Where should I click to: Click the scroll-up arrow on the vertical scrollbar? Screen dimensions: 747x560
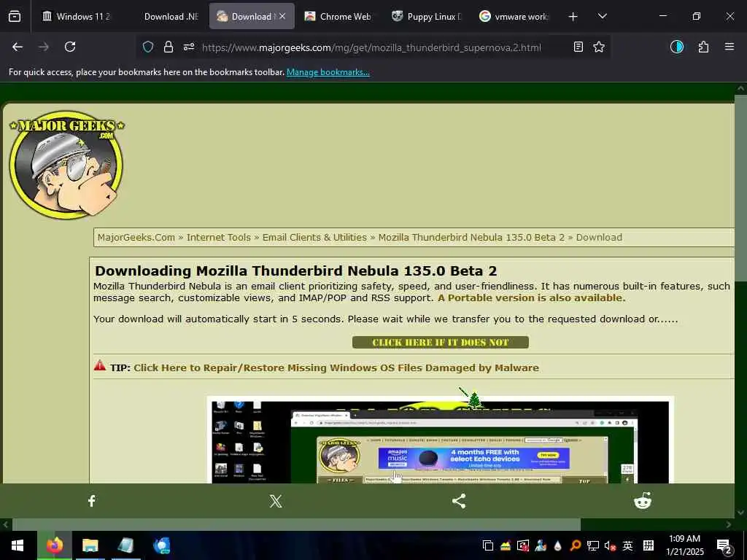pos(740,88)
